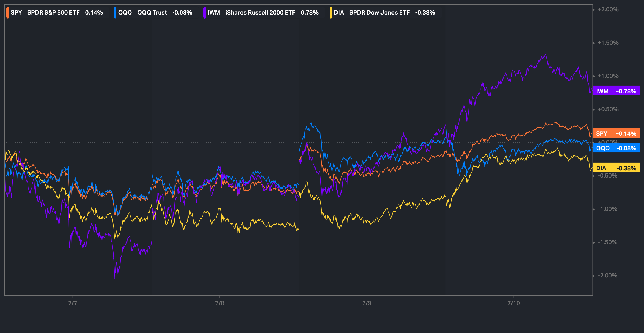Click the 7/8 date marker on x-axis
644x333 pixels.
click(219, 303)
